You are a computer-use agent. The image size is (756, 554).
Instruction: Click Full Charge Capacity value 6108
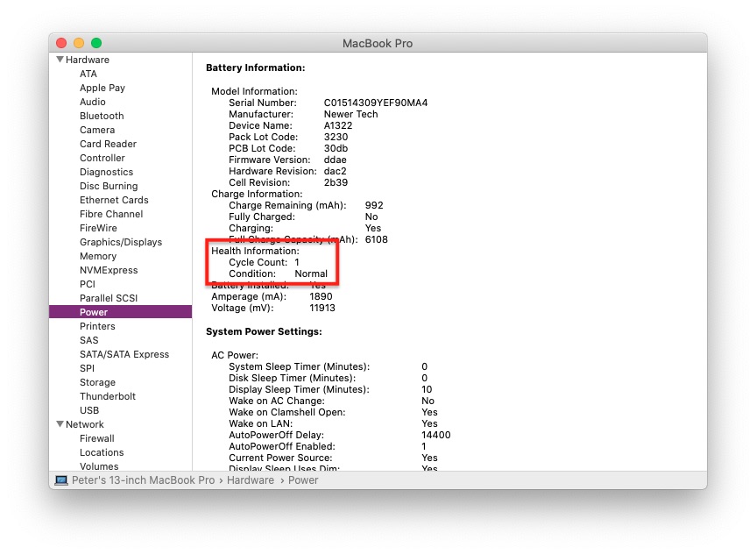coord(376,239)
